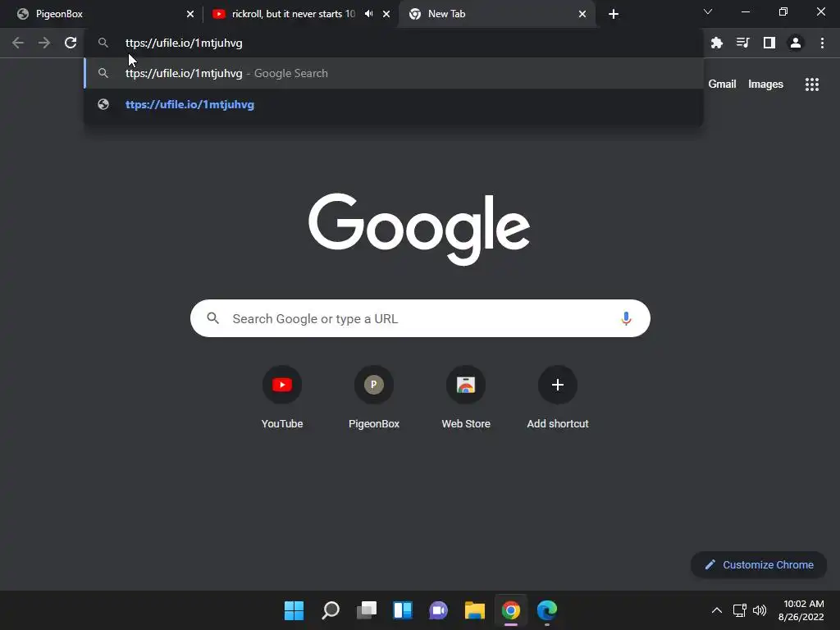Open Chrome's three-dot menu
The width and height of the screenshot is (840, 630).
(x=822, y=43)
